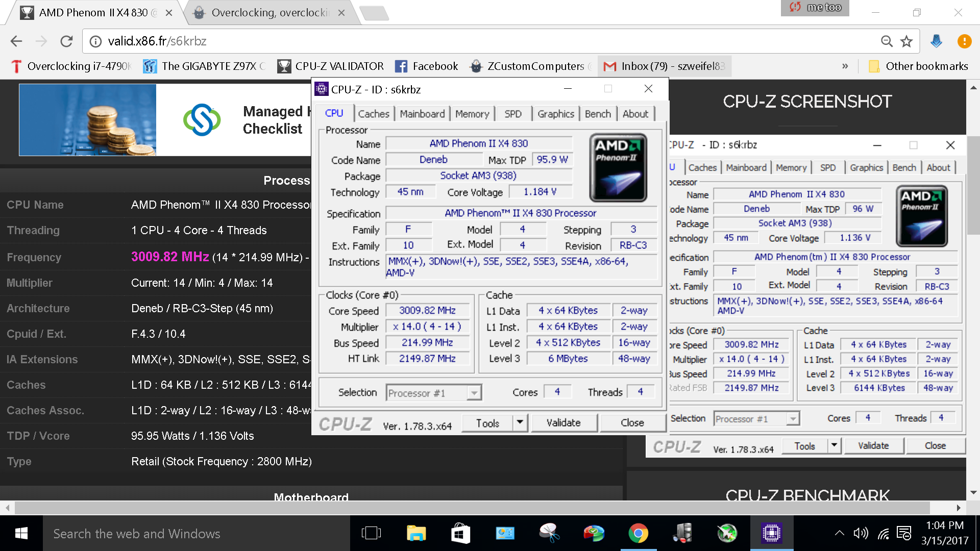Viewport: 980px width, 551px height.
Task: Click the colorful paint app taskbar icon
Action: point(594,534)
